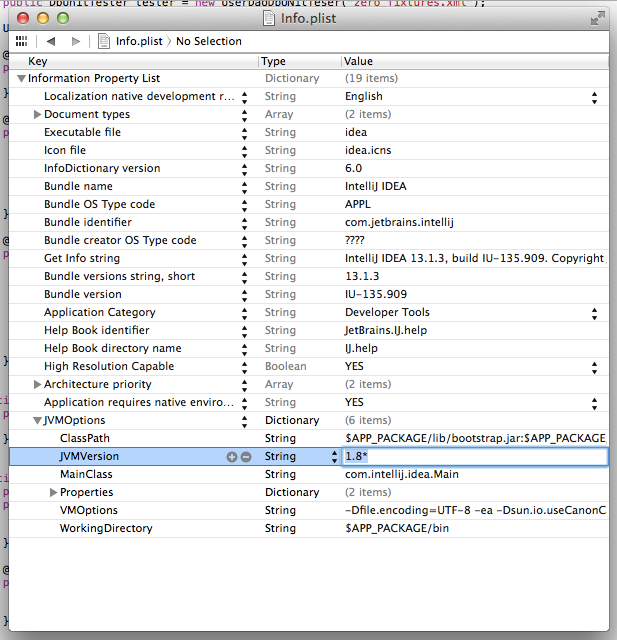Click the Info.plist document icon in jump bar
617x640 pixels.
click(x=104, y=41)
